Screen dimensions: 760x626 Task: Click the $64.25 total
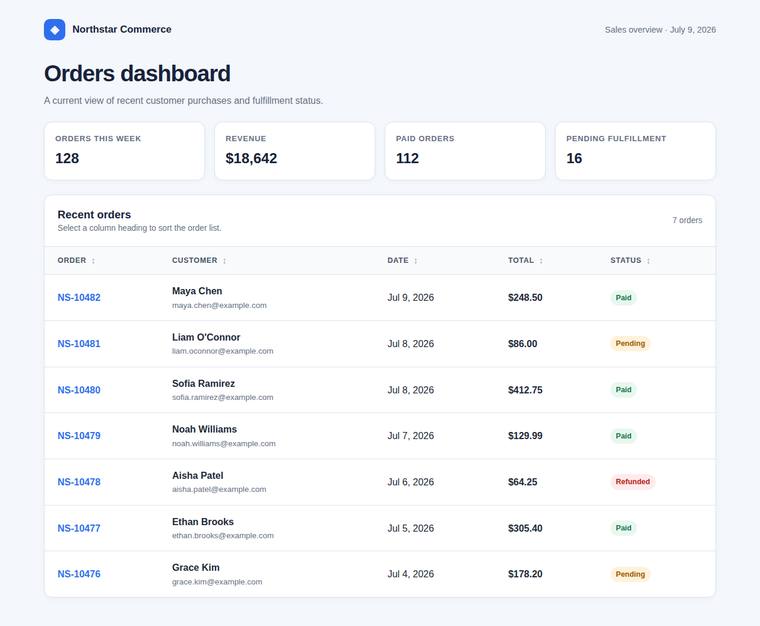pyautogui.click(x=522, y=482)
